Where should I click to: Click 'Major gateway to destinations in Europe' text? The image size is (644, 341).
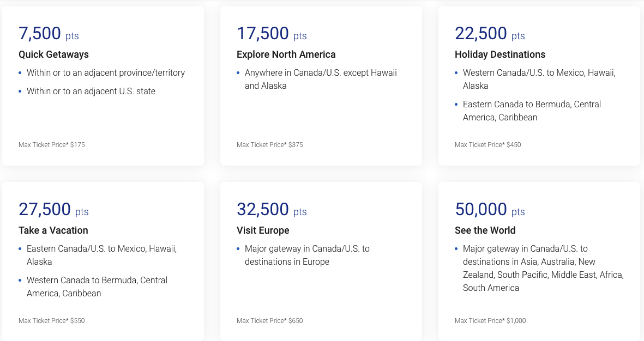coord(307,255)
